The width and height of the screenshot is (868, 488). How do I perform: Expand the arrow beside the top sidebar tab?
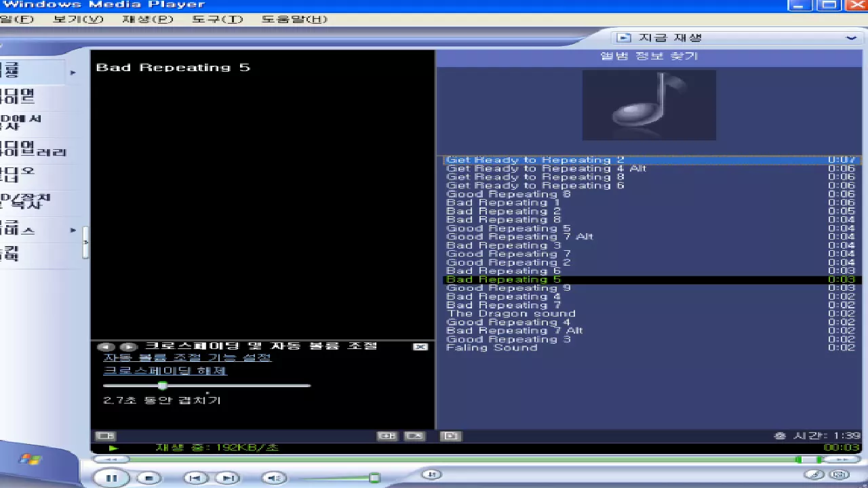73,72
